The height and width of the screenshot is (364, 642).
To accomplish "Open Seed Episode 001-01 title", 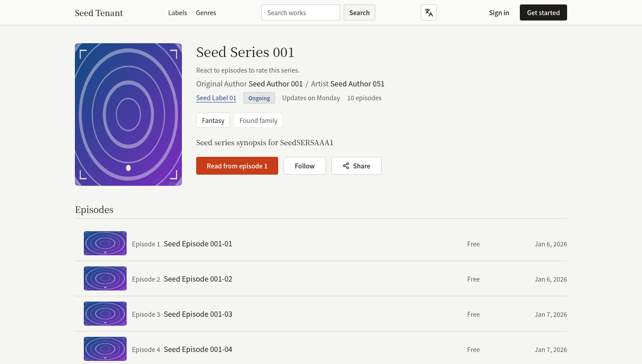I will pyautogui.click(x=198, y=244).
